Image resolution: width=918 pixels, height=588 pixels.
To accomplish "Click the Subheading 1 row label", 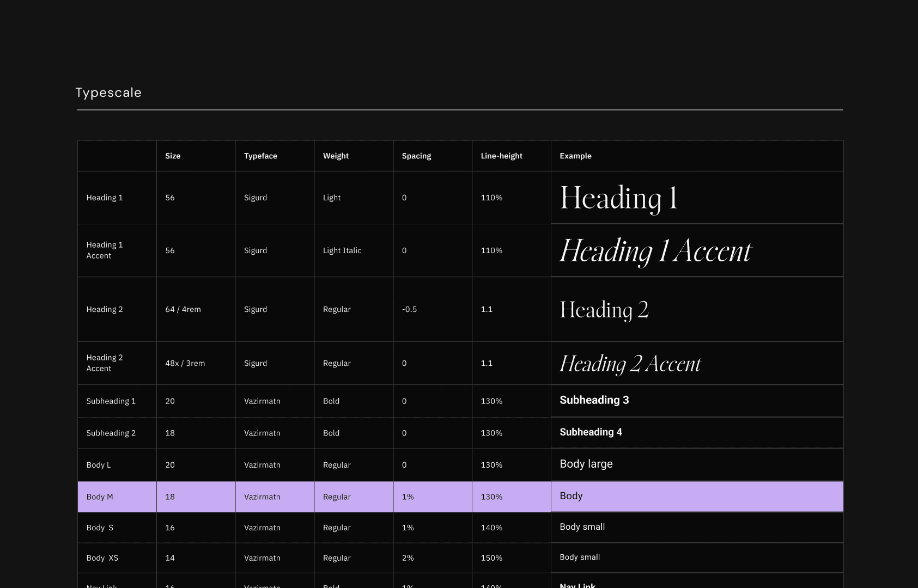I will (111, 401).
